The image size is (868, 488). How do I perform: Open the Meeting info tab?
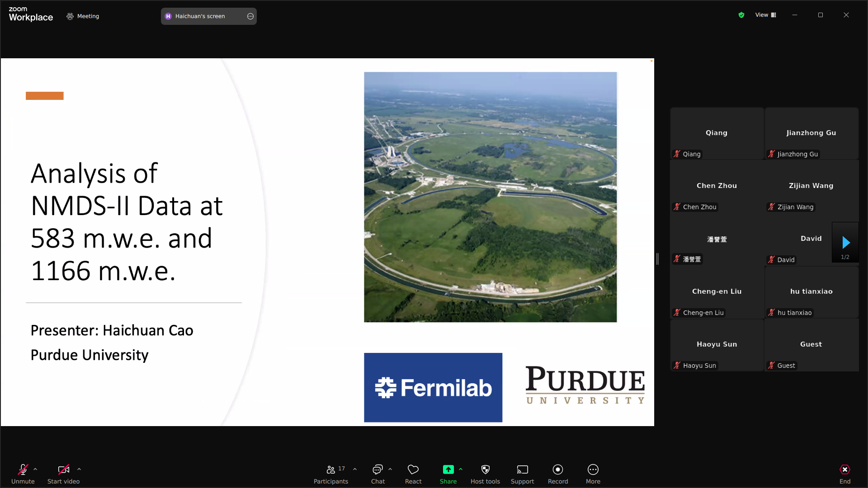point(83,16)
